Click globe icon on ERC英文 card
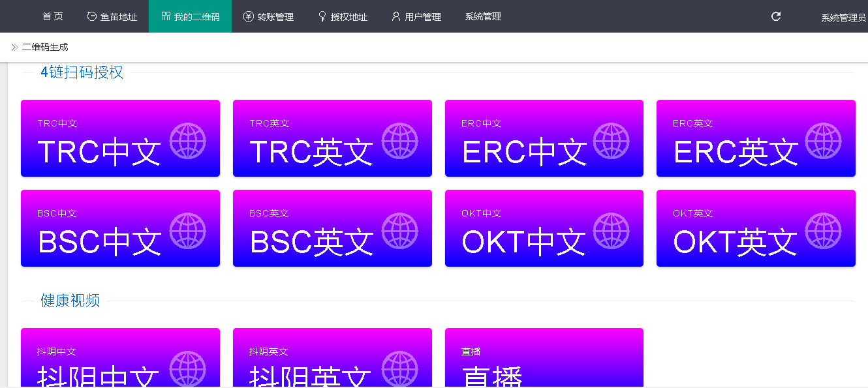The width and height of the screenshot is (868, 388). tap(823, 141)
